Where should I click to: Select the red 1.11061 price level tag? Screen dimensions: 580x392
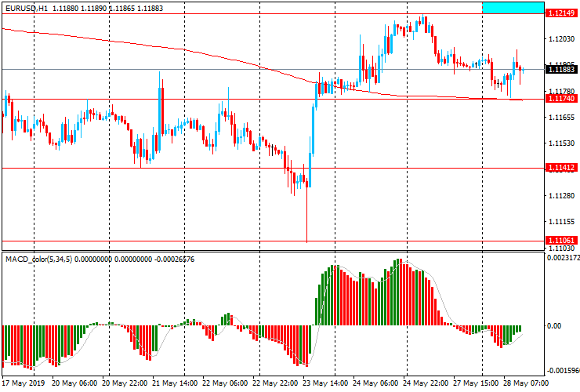562,241
